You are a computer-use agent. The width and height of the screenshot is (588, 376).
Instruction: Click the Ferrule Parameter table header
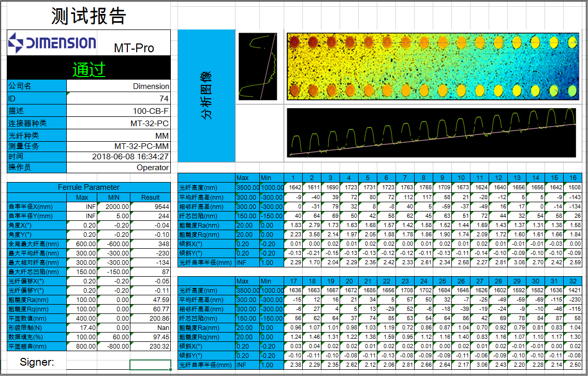[89, 187]
